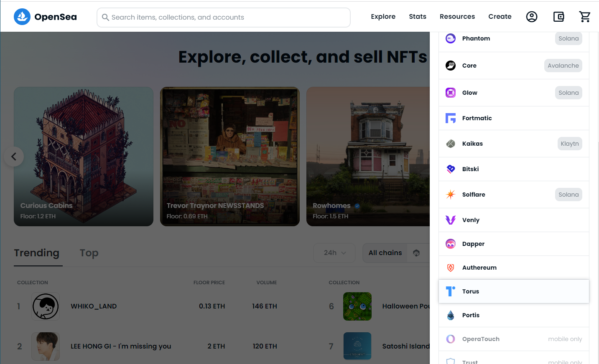Click the Dapper wallet icon
The width and height of the screenshot is (599, 364).
[x=451, y=244]
